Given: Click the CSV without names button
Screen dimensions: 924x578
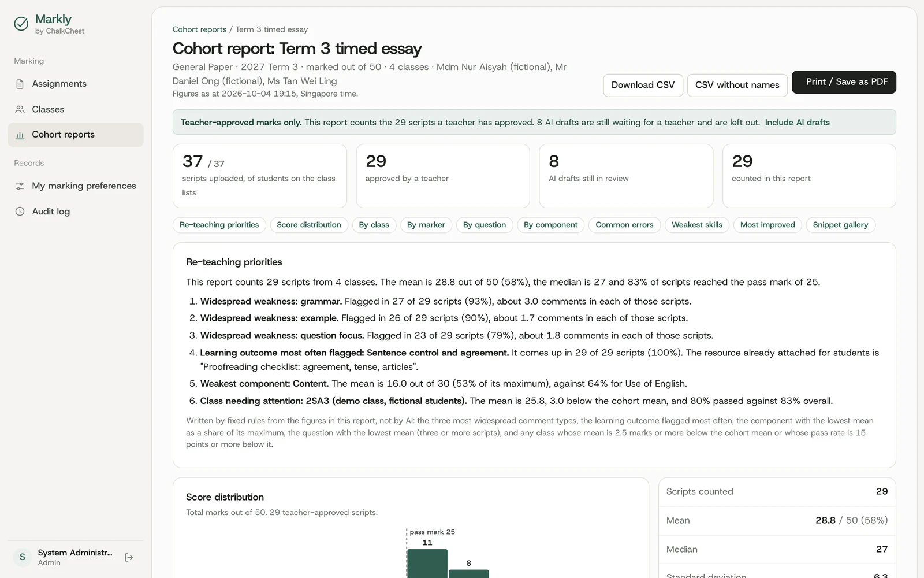Looking at the screenshot, I should tap(737, 85).
